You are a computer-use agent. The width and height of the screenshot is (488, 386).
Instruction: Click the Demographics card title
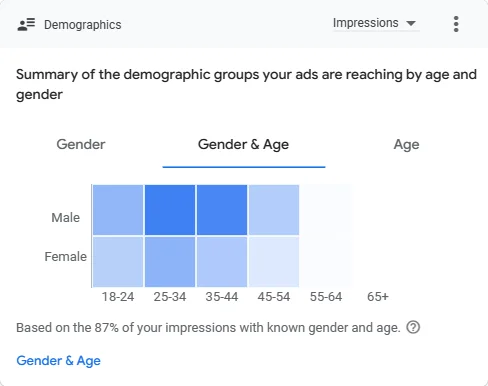point(83,25)
